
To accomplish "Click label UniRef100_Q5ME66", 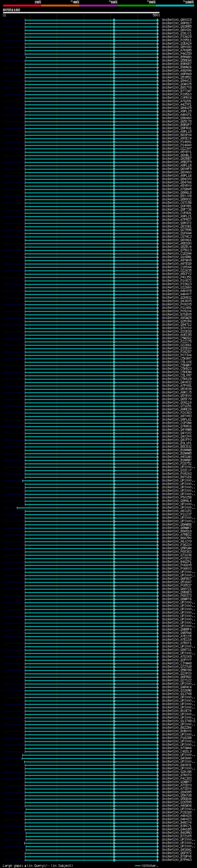I will pyautogui.click(x=176, y=61).
